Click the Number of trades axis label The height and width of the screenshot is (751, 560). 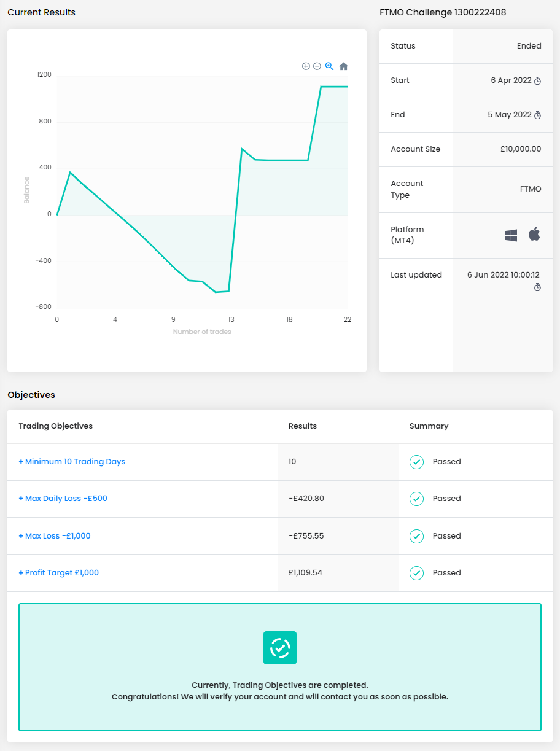[202, 332]
